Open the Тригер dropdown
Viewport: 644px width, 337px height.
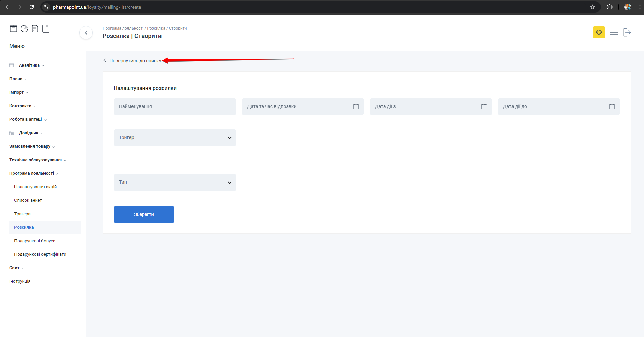(x=175, y=138)
